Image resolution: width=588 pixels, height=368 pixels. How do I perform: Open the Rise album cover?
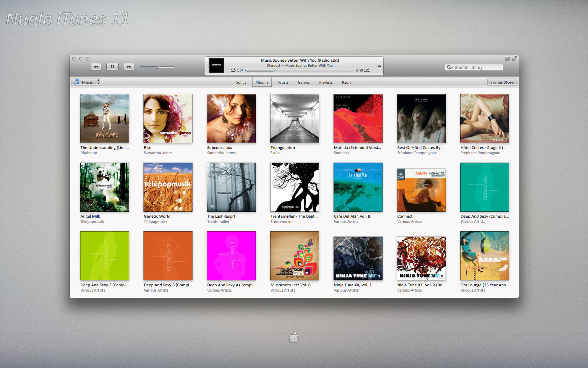(168, 118)
